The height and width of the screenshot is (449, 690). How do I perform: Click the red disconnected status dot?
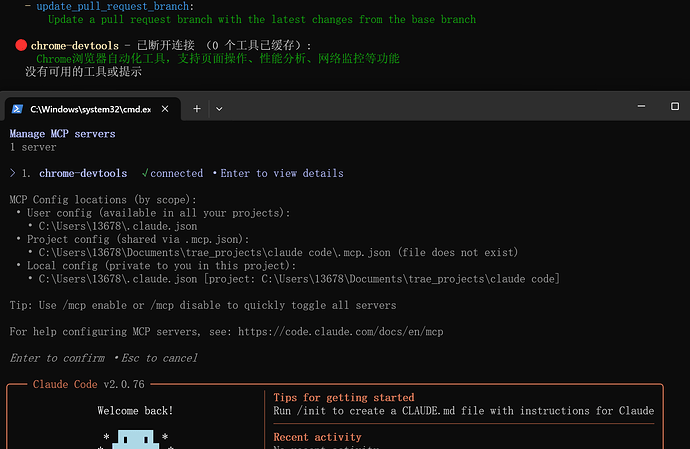21,46
